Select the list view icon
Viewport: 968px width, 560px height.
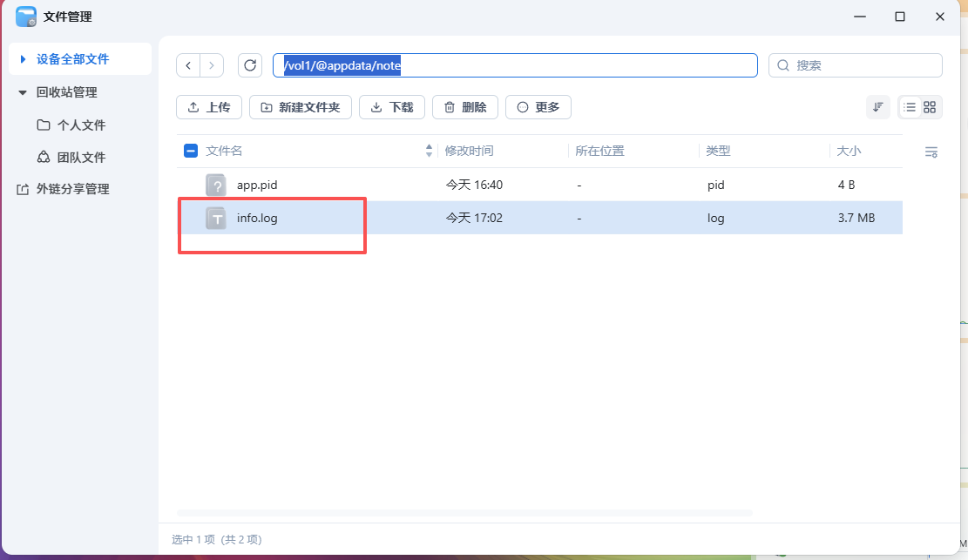pyautogui.click(x=909, y=106)
